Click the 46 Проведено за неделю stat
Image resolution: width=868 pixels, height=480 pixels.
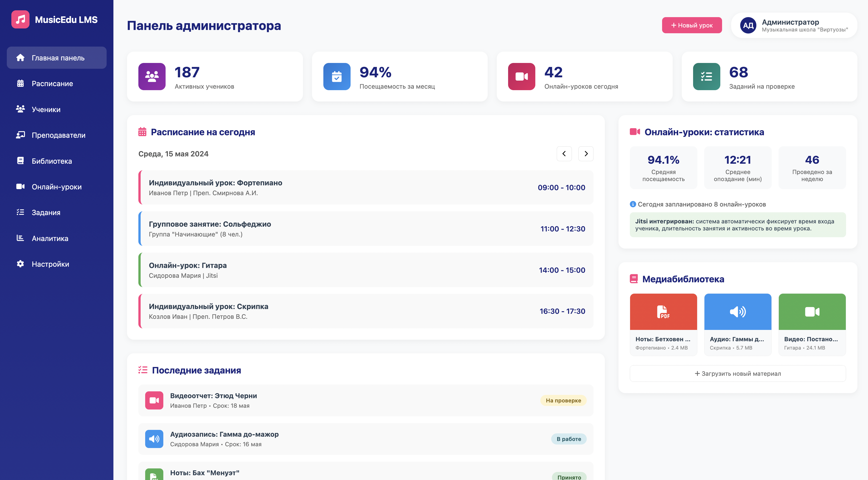coord(812,168)
